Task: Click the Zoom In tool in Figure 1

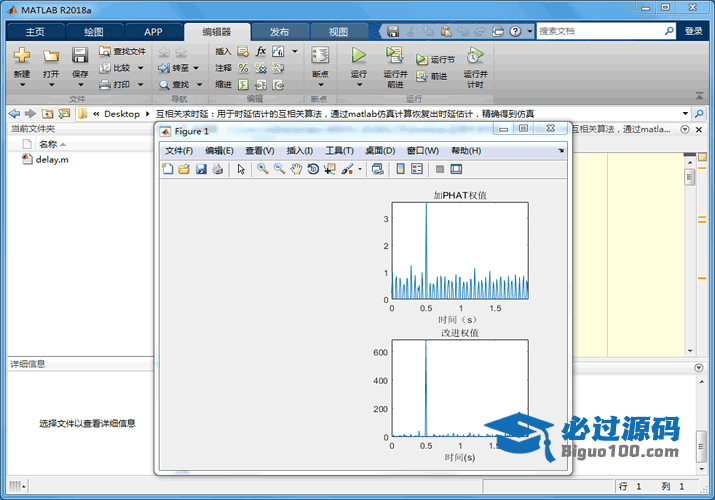Action: 262,169
